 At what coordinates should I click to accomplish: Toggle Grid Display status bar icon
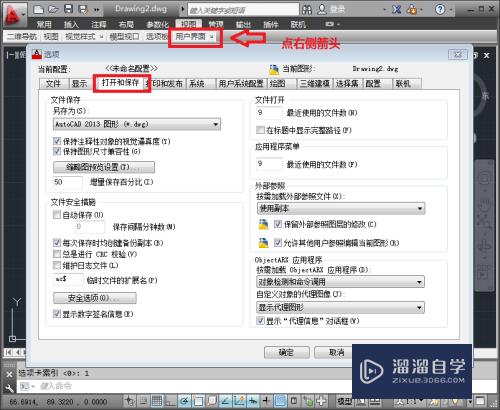click(x=157, y=401)
